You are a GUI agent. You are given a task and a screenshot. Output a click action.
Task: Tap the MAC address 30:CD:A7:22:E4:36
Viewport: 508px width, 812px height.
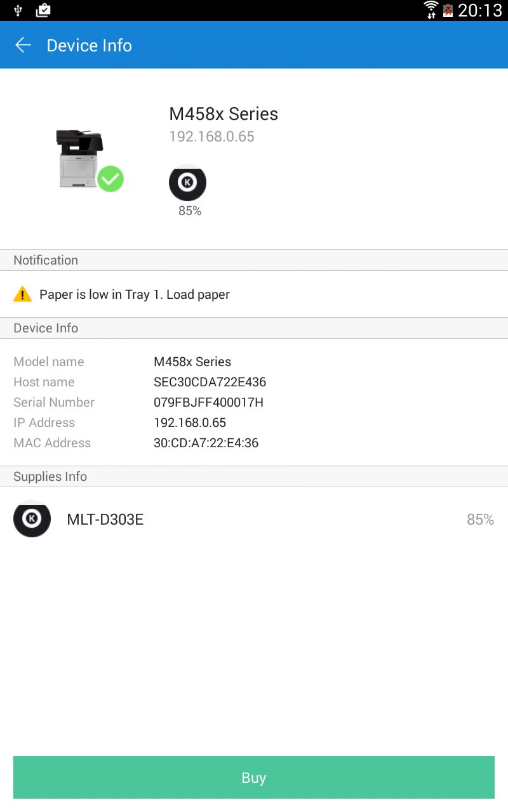point(206,443)
